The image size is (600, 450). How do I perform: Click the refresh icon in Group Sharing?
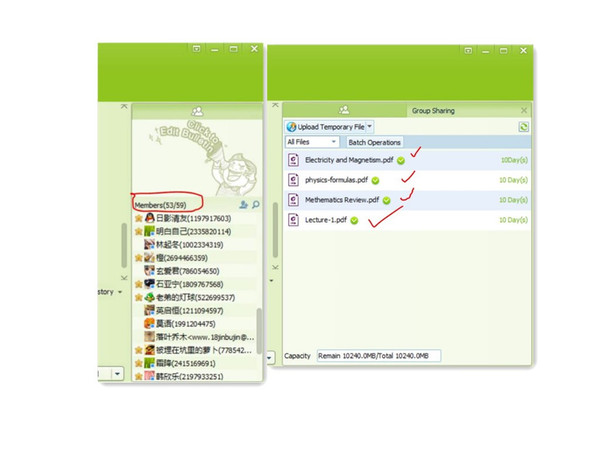[x=523, y=127]
